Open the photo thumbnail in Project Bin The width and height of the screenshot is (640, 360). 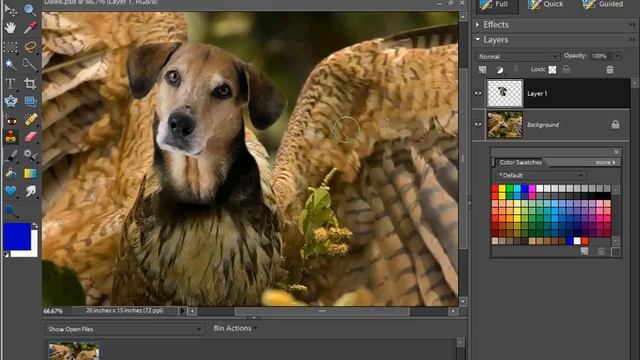[x=74, y=351]
